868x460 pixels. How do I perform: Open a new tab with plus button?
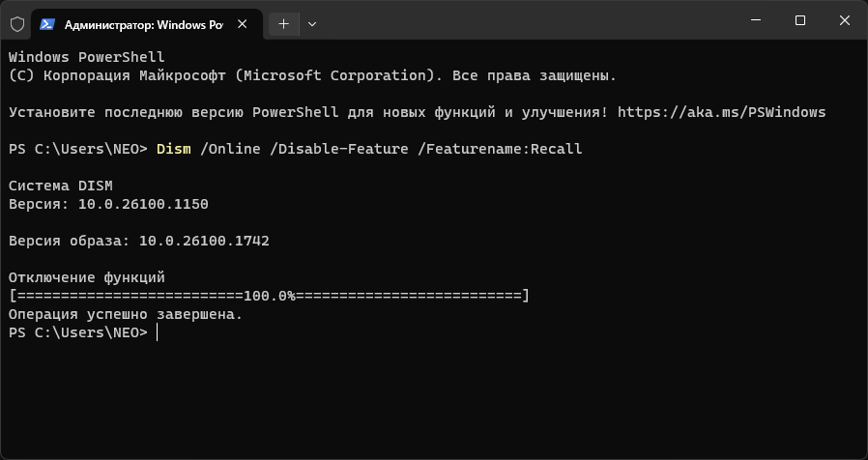click(x=284, y=21)
